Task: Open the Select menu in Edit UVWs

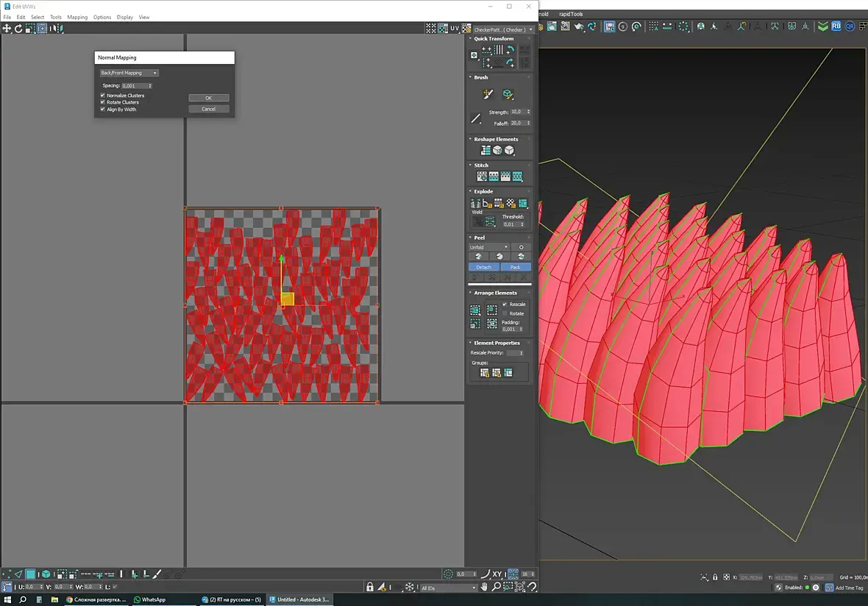Action: (x=38, y=17)
